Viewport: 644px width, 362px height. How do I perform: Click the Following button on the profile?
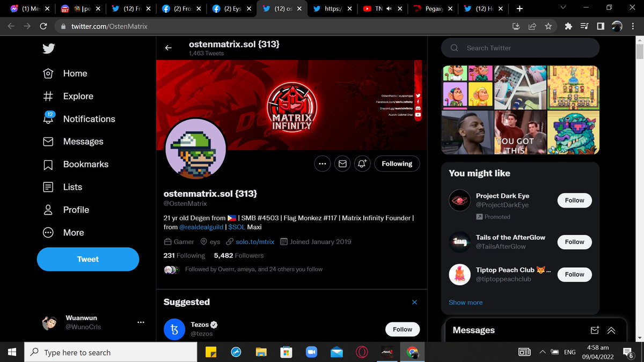click(x=397, y=164)
